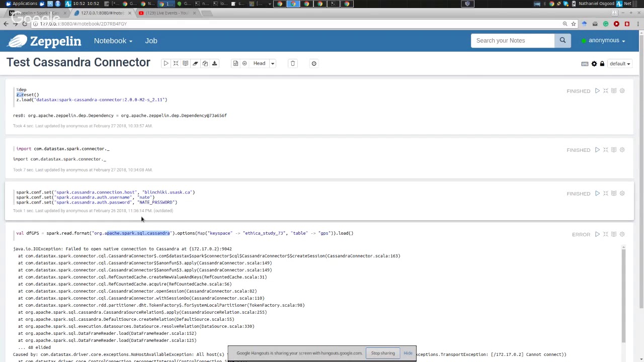Screen dimensions: 644x362
Task: Run the %dep paragraph
Action: pyautogui.click(x=597, y=91)
